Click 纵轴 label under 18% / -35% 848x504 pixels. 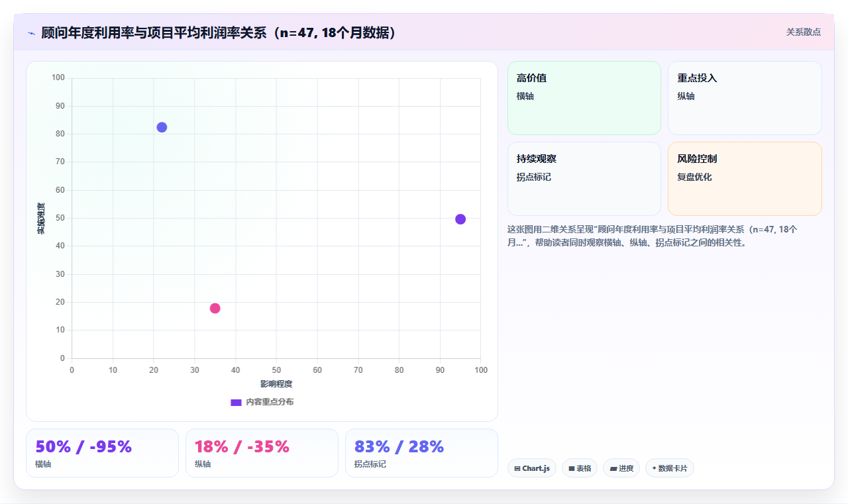point(203,464)
